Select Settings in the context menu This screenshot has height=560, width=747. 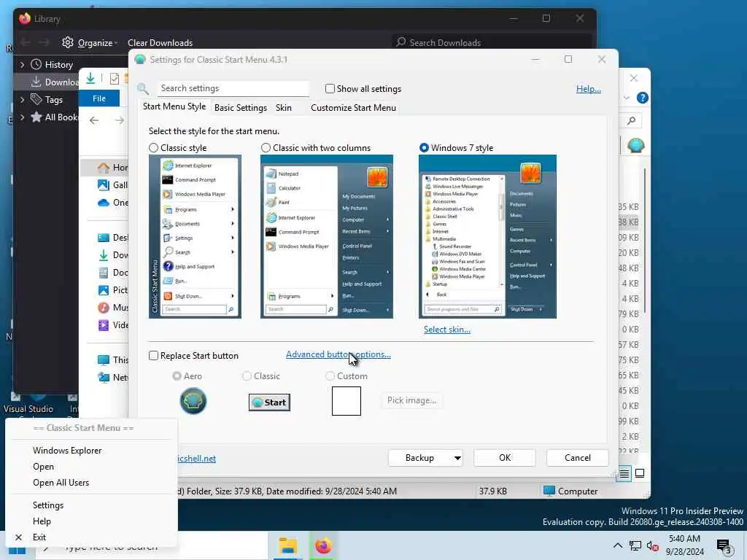click(x=48, y=505)
